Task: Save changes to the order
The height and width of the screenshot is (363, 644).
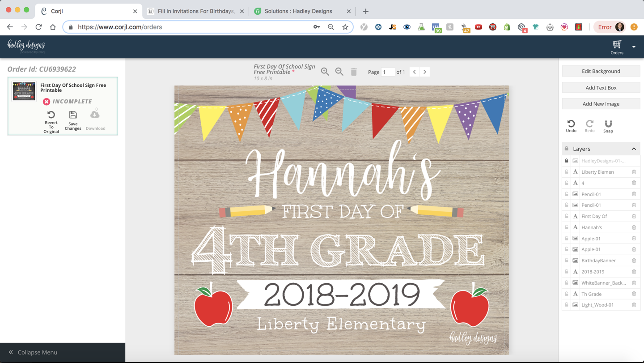Action: [x=73, y=120]
